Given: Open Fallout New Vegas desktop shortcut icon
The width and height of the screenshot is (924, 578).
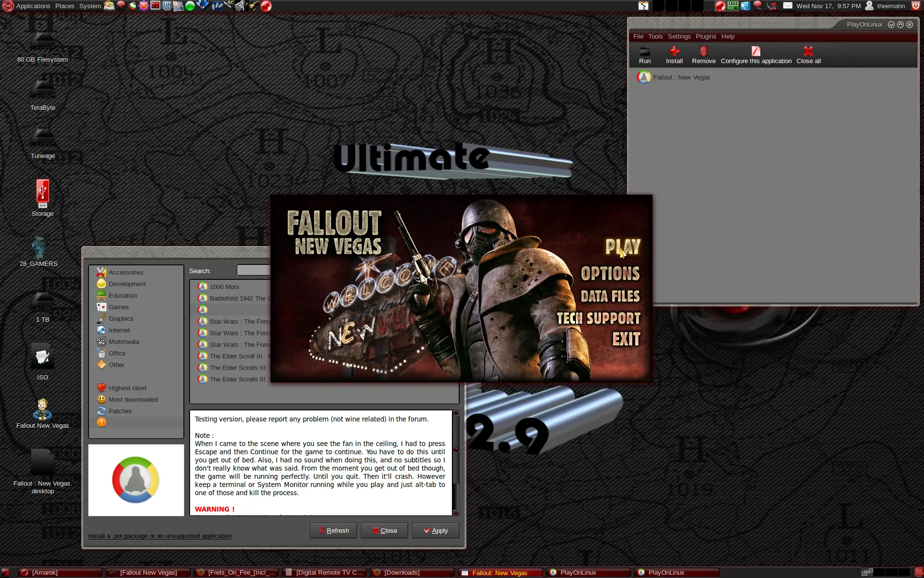Looking at the screenshot, I should click(x=42, y=408).
